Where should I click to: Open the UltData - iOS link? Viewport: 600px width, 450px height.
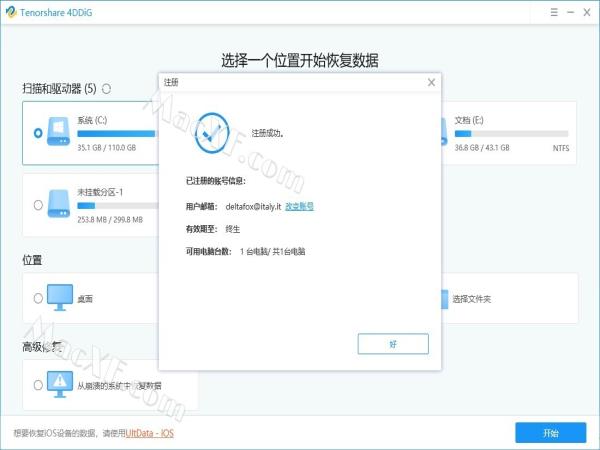click(148, 433)
